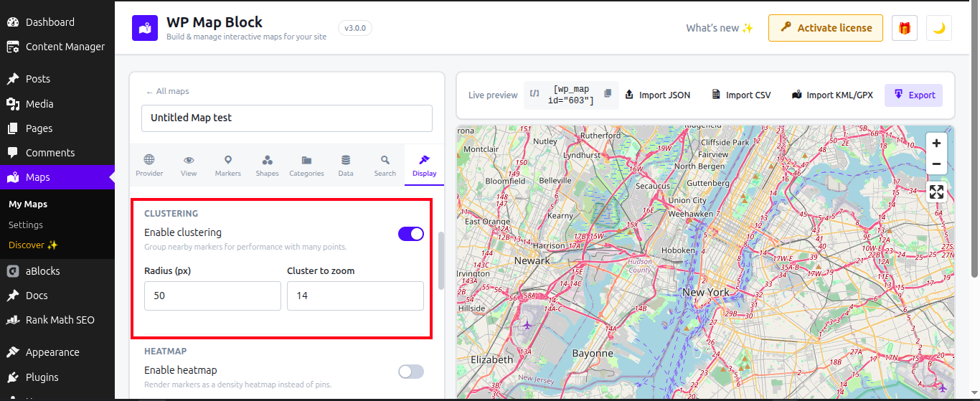This screenshot has width=980, height=401.
Task: Click the New York label on map
Action: 705,293
